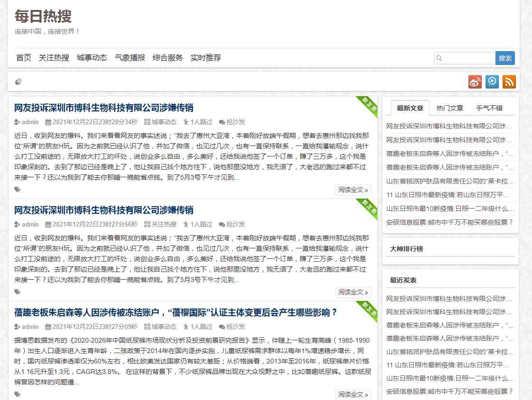
Task: Go to 关注热搜 in the navigation
Action: tap(54, 58)
